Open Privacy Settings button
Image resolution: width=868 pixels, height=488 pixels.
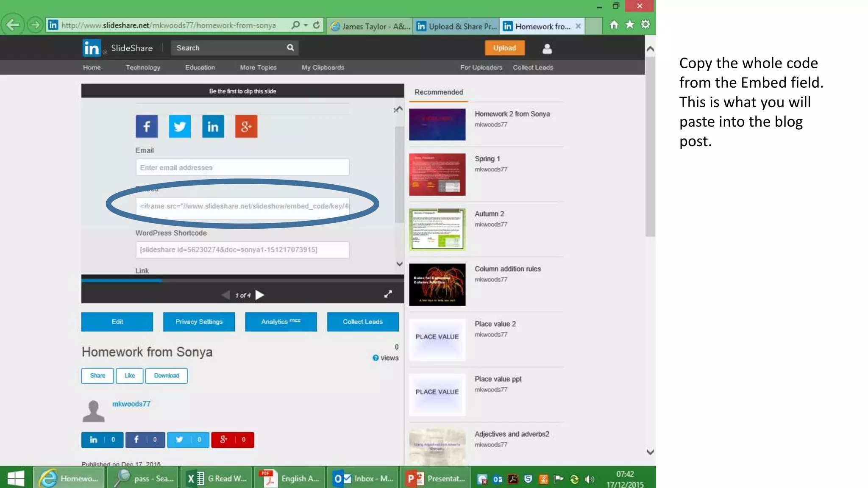(x=199, y=322)
